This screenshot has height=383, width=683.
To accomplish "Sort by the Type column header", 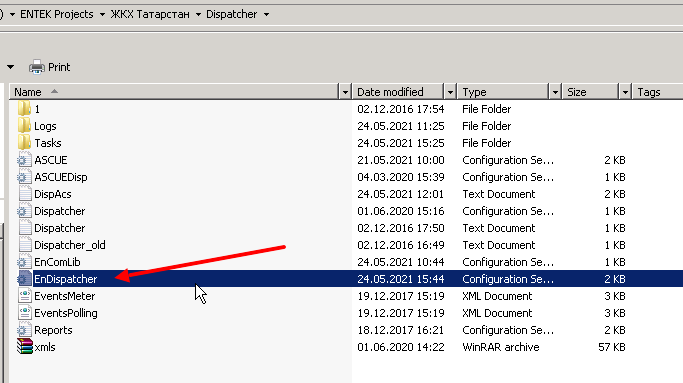I will [x=503, y=92].
